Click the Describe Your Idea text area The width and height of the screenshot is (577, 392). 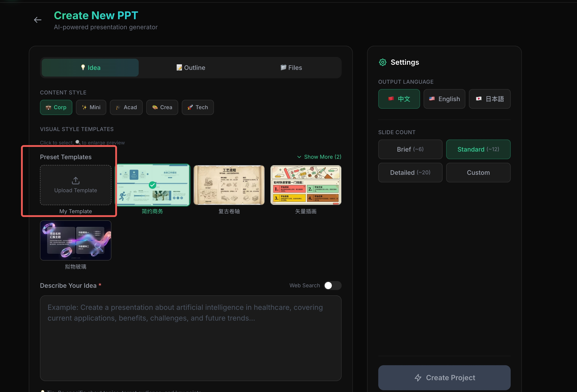(x=191, y=338)
